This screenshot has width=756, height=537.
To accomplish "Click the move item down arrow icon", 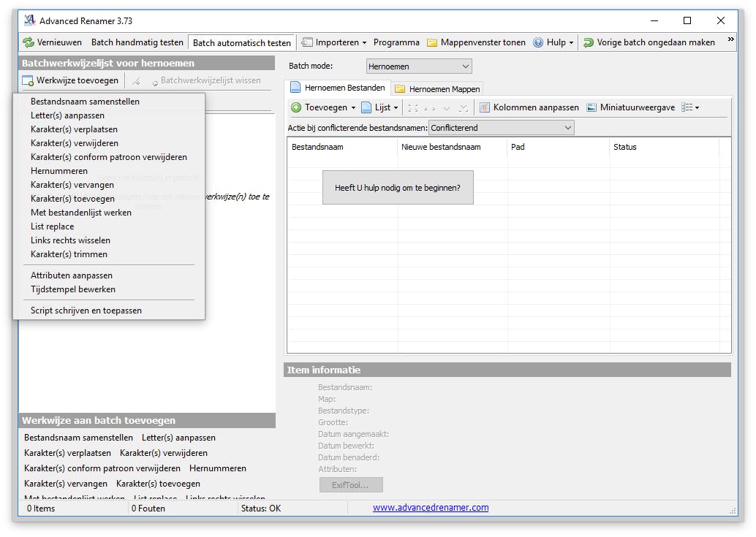I will [x=447, y=108].
